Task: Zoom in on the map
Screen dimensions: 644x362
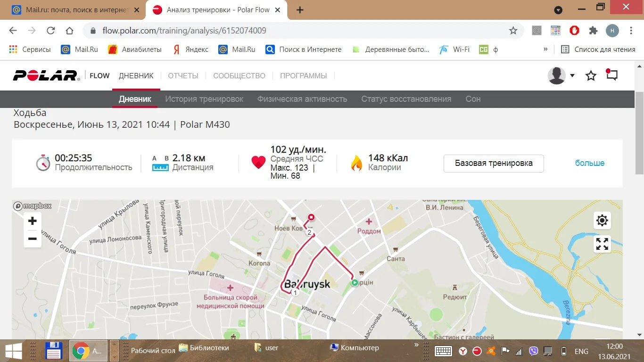Action: click(33, 221)
